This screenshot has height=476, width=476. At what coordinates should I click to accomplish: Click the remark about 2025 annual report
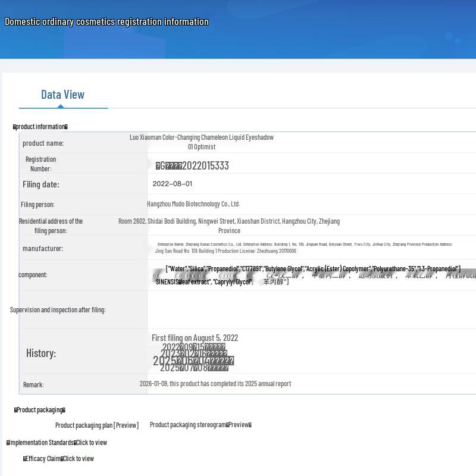215,384
